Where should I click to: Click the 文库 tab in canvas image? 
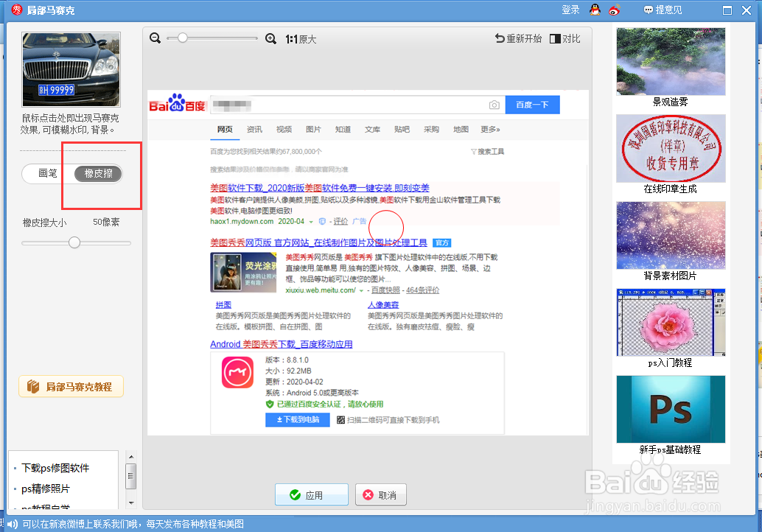(x=372, y=129)
